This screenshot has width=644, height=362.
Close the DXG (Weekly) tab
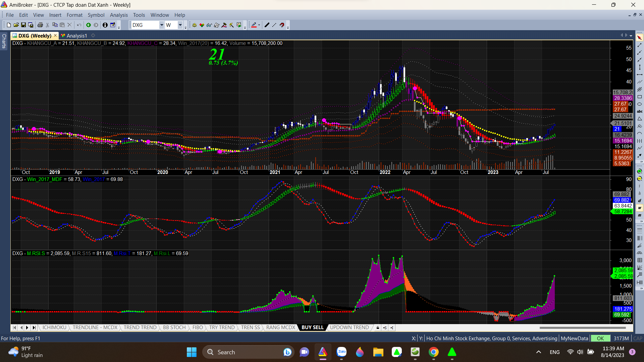(55, 36)
